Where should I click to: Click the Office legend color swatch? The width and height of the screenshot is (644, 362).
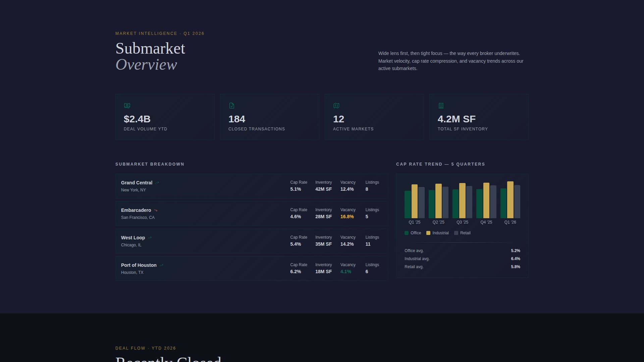pos(407,233)
